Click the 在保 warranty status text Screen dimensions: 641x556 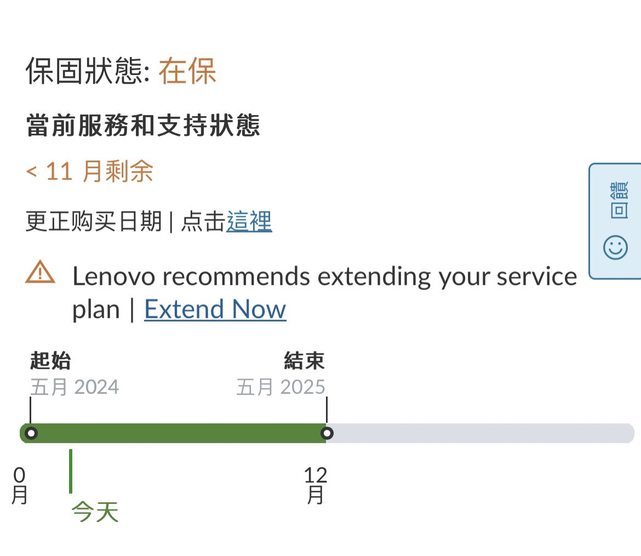click(x=187, y=72)
